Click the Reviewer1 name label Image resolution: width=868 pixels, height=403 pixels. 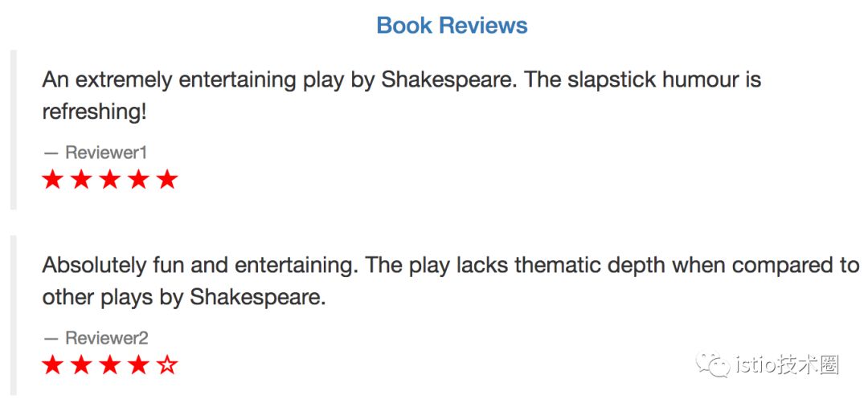point(106,153)
